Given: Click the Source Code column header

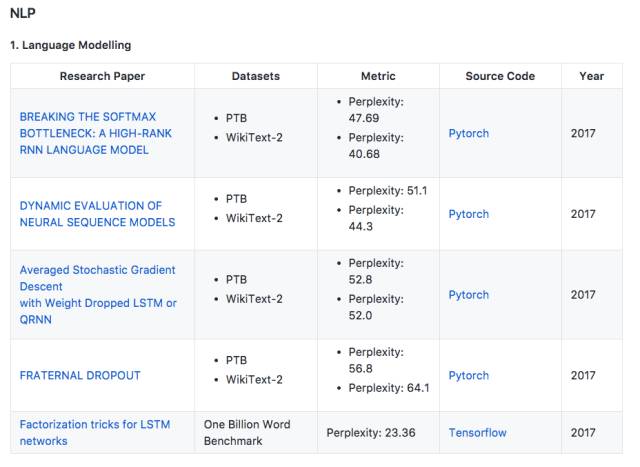Looking at the screenshot, I should 500,76.
